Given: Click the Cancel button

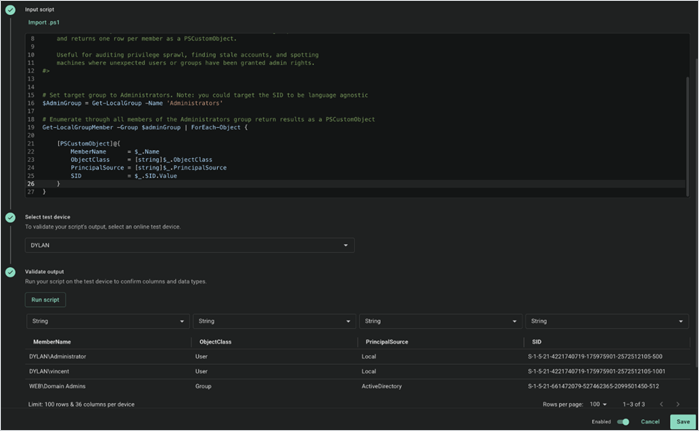Looking at the screenshot, I should pyautogui.click(x=650, y=422).
